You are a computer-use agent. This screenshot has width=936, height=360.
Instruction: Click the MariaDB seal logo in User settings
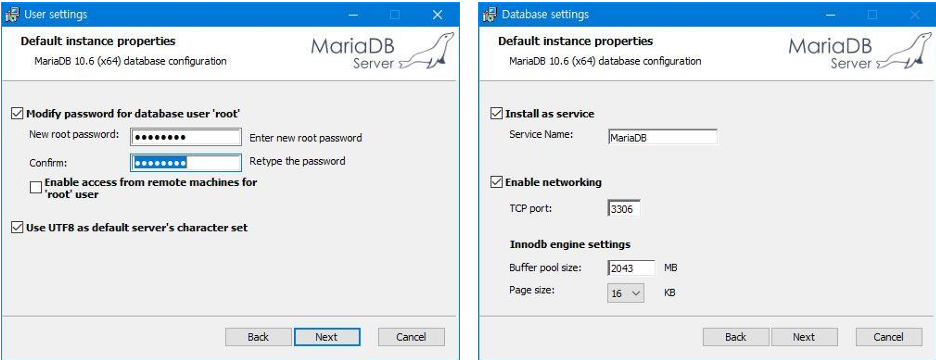pyautogui.click(x=426, y=52)
